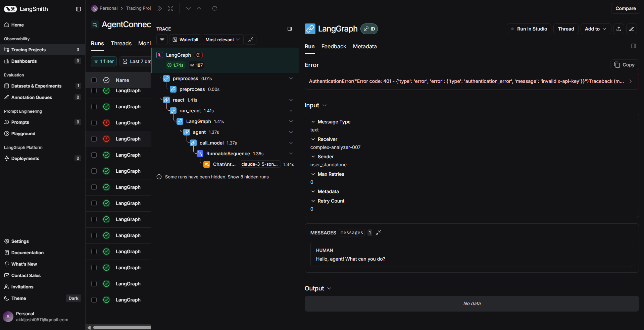Toggle trace side panel layout icon
The width and height of the screenshot is (644, 330).
pos(290,29)
